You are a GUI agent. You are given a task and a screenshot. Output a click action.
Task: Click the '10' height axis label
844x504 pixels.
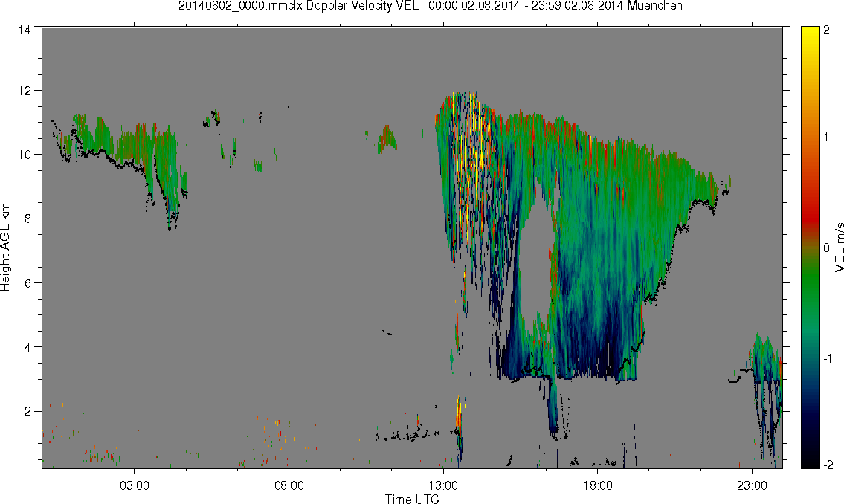tap(25, 155)
